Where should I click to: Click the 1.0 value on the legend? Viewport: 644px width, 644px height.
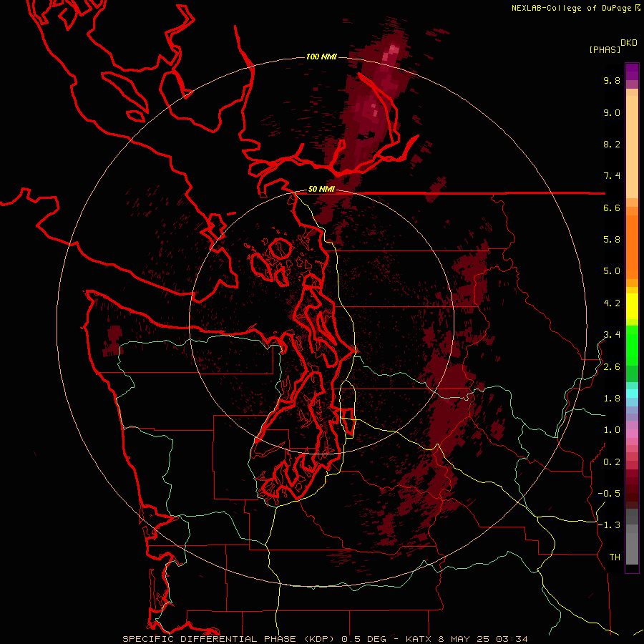pyautogui.click(x=612, y=430)
